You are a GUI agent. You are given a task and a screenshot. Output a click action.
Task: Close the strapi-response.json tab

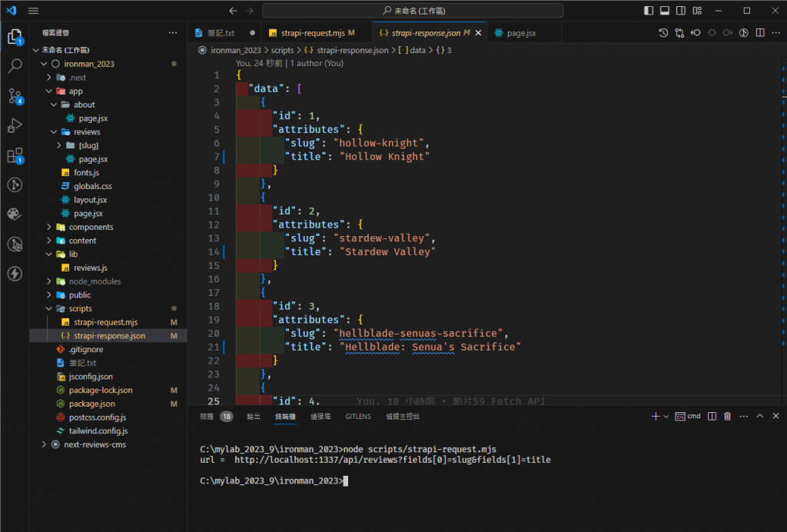478,32
